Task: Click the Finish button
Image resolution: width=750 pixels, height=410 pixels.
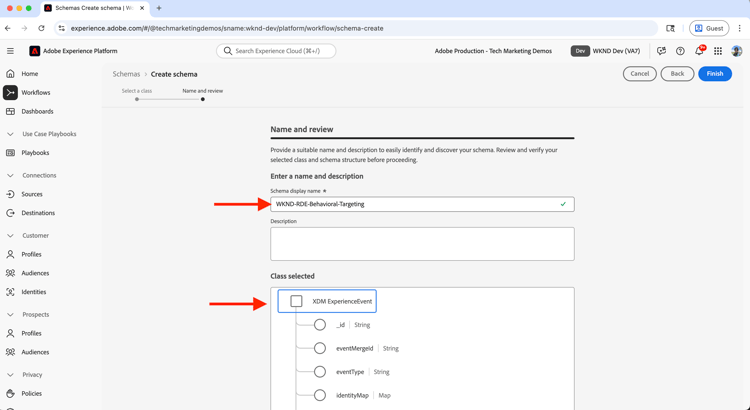Action: 714,74
